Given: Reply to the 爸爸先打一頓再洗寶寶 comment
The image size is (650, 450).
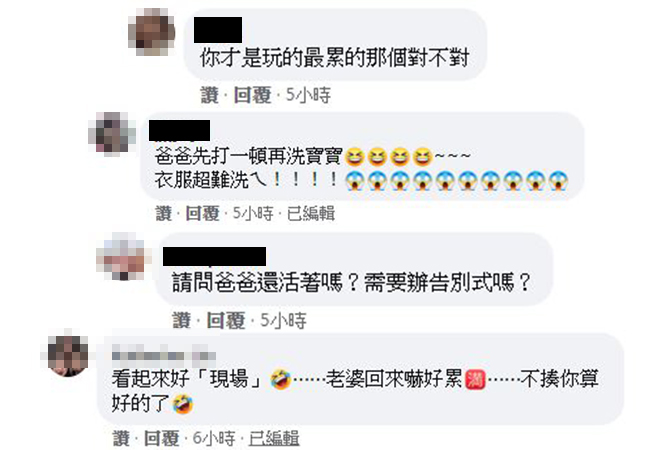Looking at the screenshot, I should coord(202,213).
